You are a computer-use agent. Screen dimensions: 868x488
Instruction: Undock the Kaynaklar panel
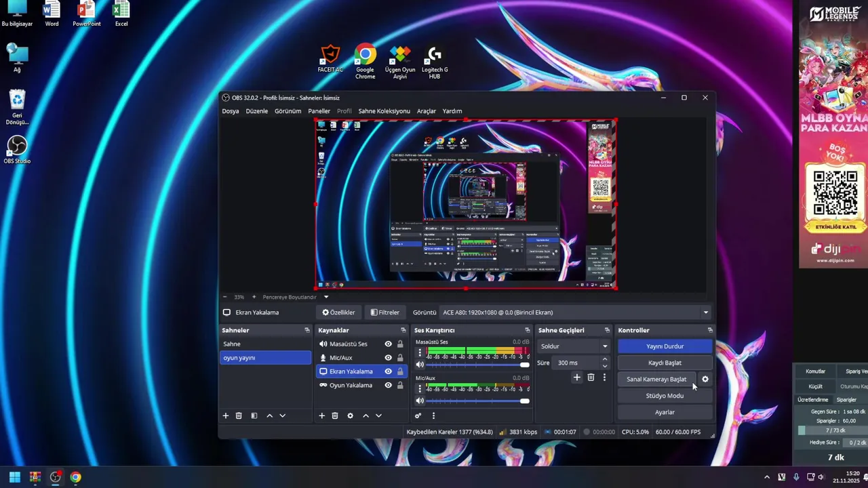[403, 330]
